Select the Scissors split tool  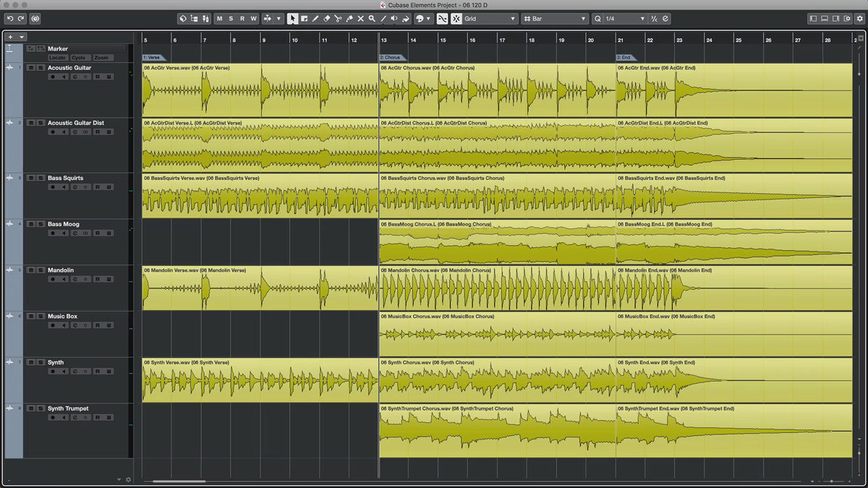[338, 19]
